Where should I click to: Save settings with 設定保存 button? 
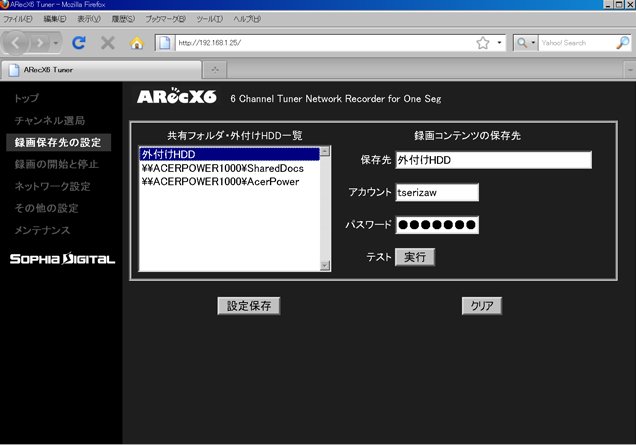pos(249,306)
